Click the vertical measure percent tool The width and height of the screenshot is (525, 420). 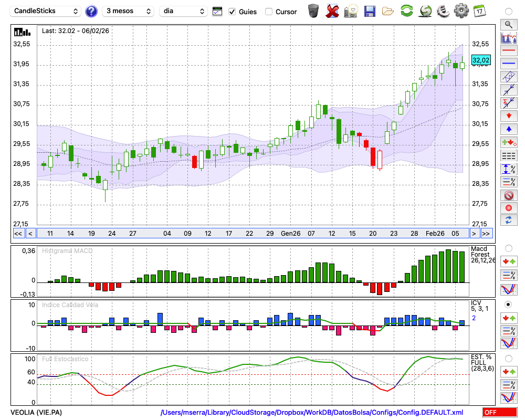click(x=509, y=169)
